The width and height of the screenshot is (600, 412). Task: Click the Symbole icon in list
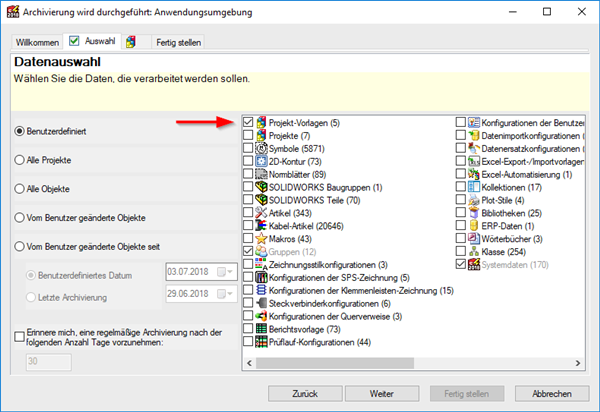pos(261,148)
